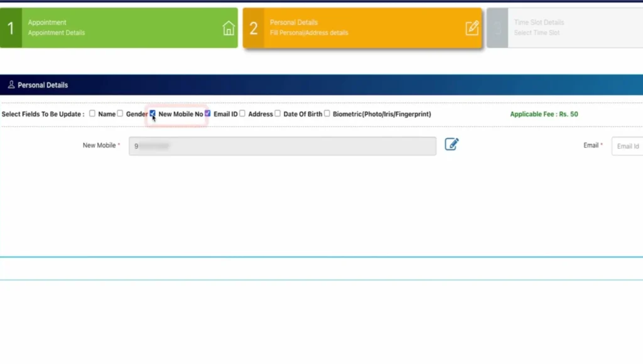643x364 pixels.
Task: Click the person icon in Personal Details header
Action: (11, 85)
